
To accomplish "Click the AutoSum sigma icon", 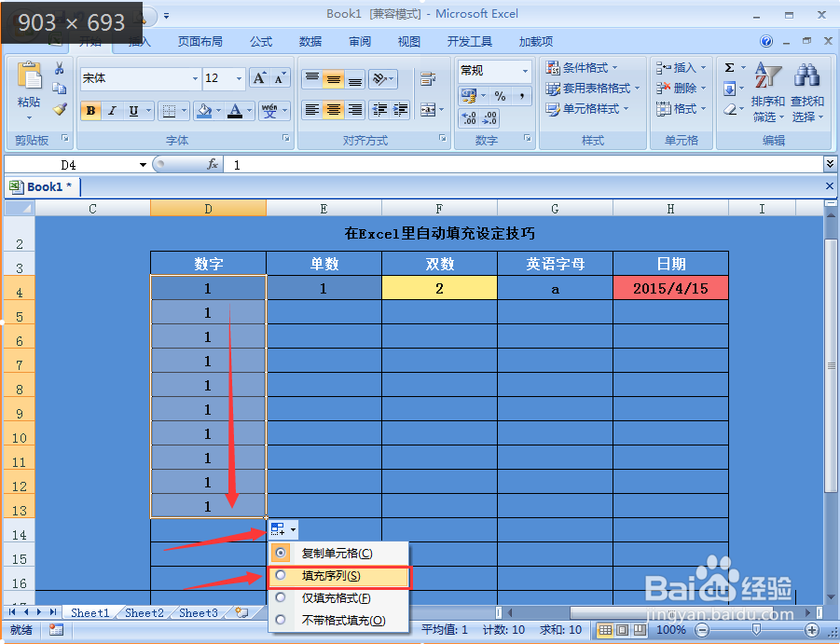I will pyautogui.click(x=729, y=67).
